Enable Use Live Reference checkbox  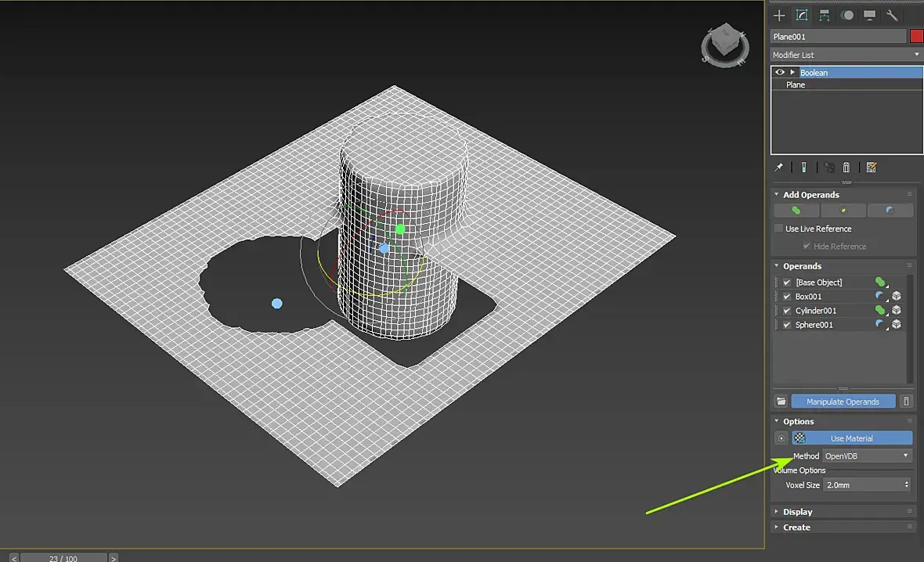(x=778, y=229)
